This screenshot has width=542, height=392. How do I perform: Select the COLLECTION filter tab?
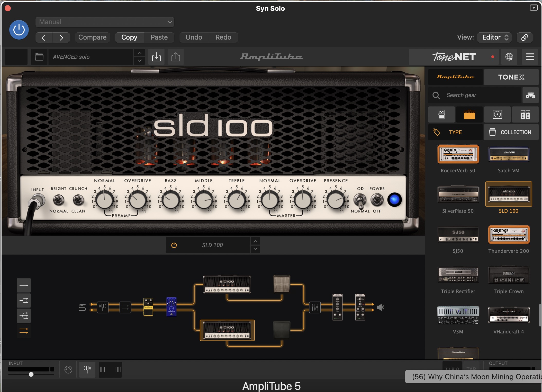511,132
